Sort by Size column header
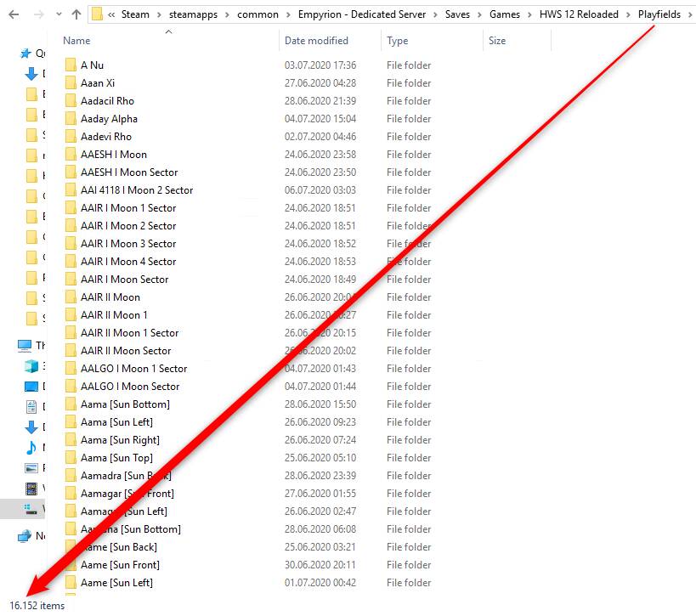Viewport: 696px width, 616px height. click(497, 41)
